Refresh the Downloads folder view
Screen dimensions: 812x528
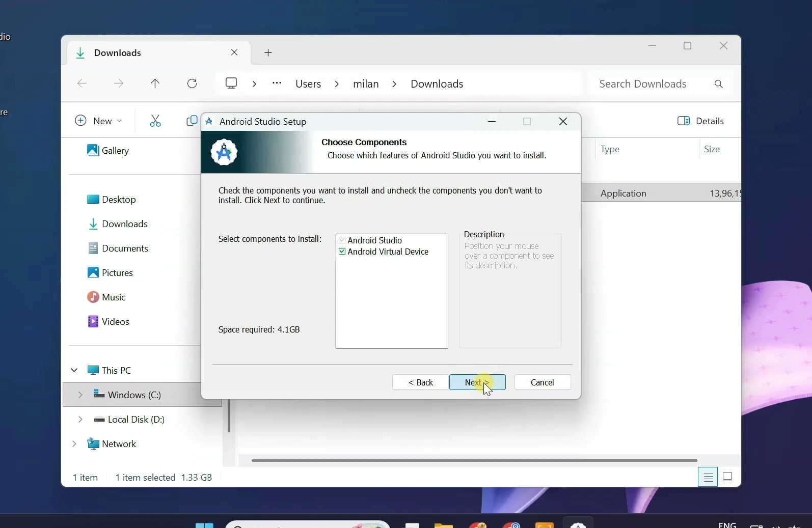(192, 84)
